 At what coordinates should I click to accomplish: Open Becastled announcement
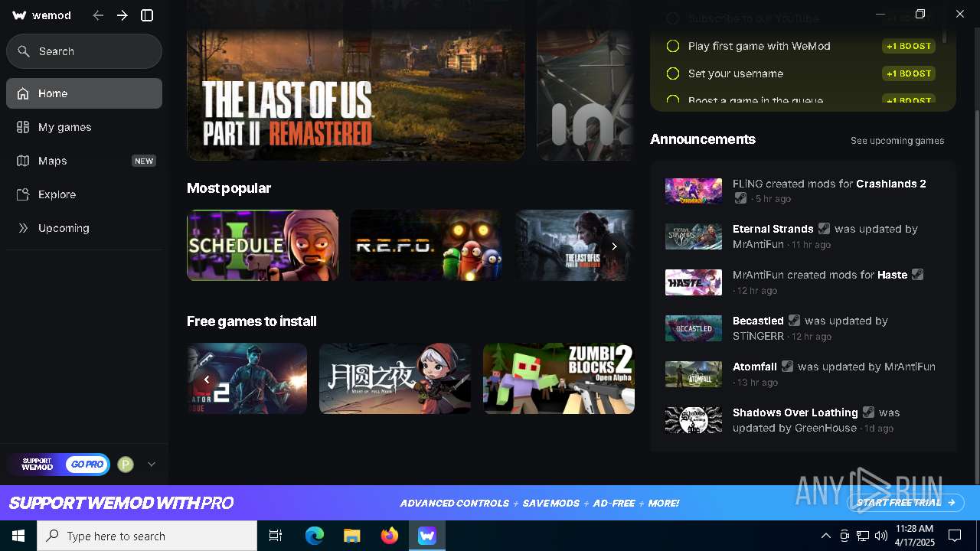(804, 328)
